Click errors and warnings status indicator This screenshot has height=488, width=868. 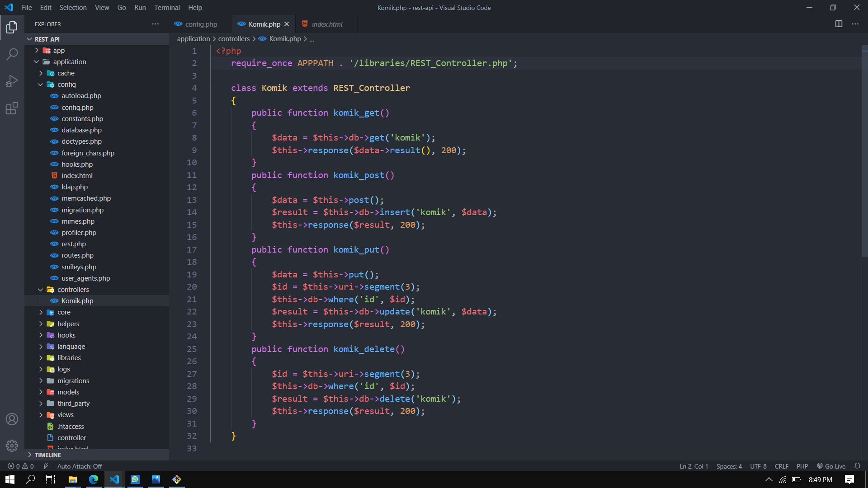[x=21, y=466]
